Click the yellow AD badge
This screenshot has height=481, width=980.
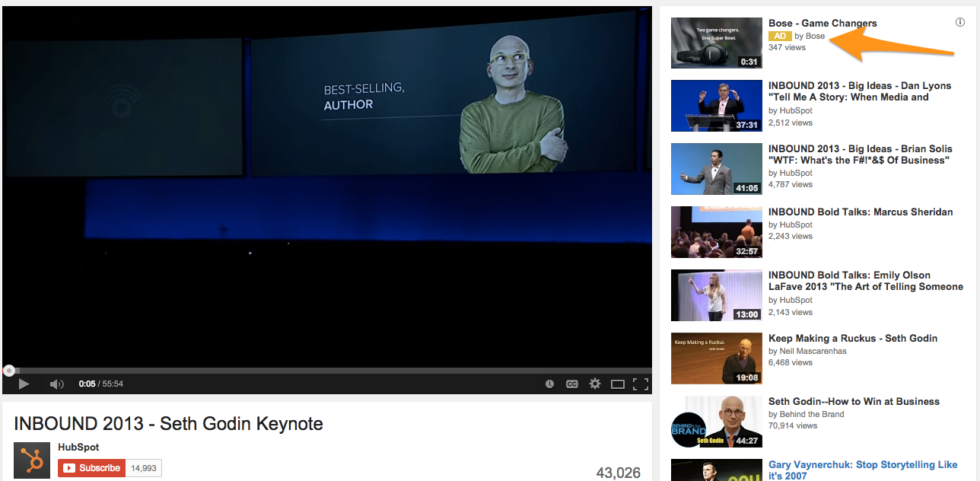coord(780,36)
